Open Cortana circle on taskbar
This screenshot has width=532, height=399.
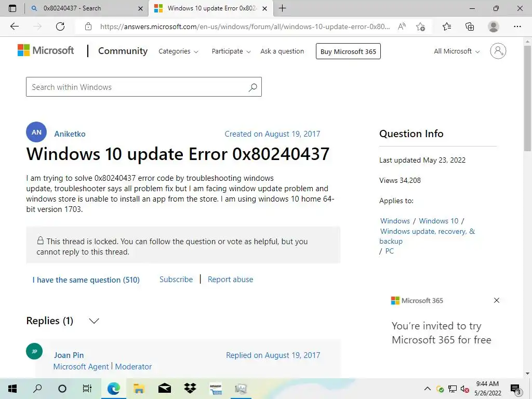click(x=62, y=389)
